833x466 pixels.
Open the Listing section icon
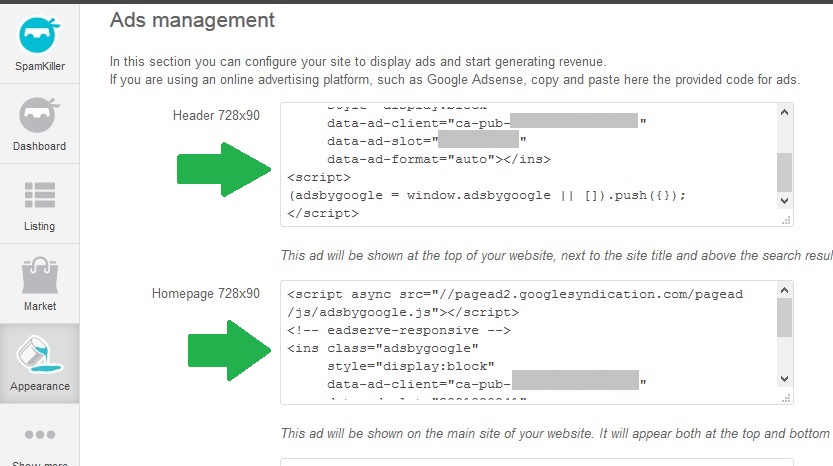(x=39, y=197)
